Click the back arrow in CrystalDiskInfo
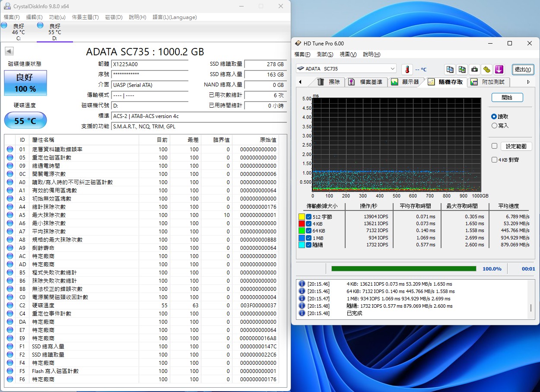The height and width of the screenshot is (392, 540). 9,51
